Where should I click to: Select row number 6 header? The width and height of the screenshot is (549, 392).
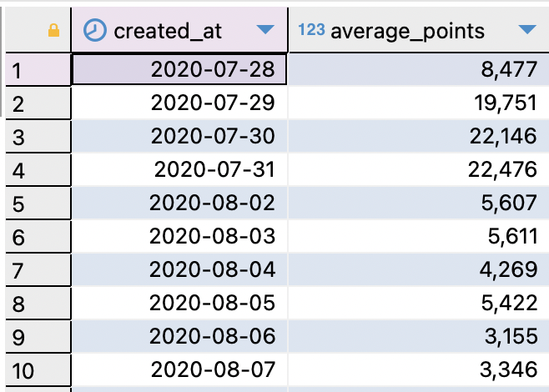pos(38,236)
